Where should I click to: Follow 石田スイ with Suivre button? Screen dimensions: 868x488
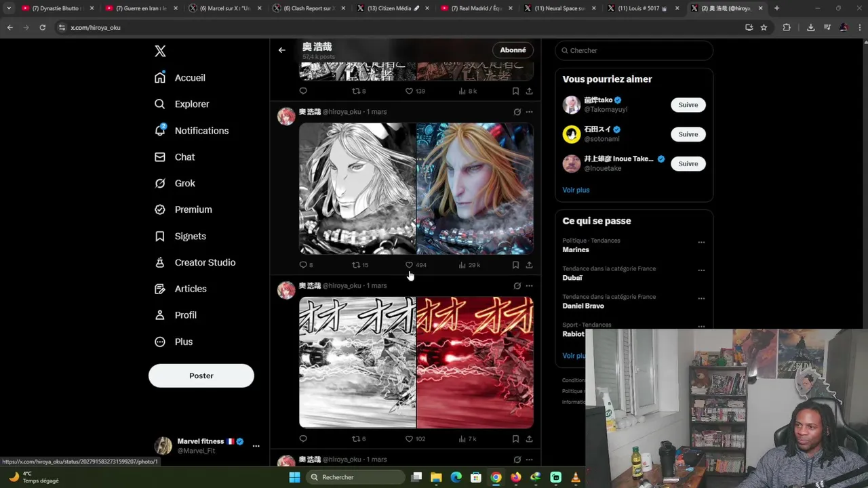pos(688,134)
